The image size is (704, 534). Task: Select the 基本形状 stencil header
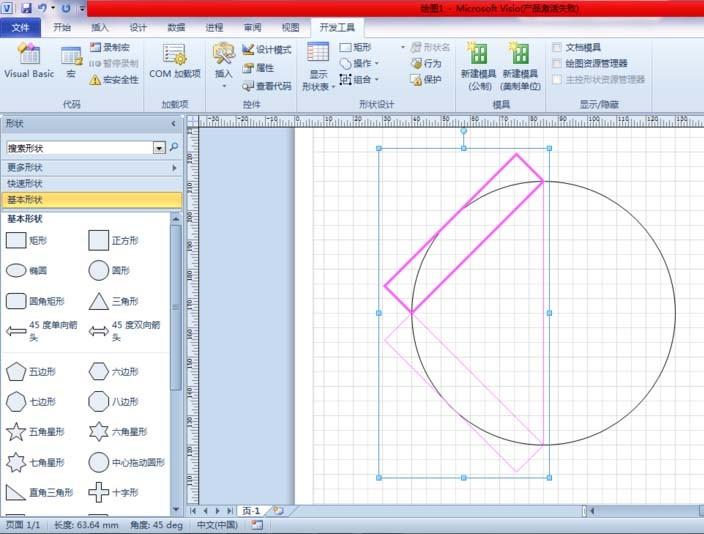[x=92, y=199]
